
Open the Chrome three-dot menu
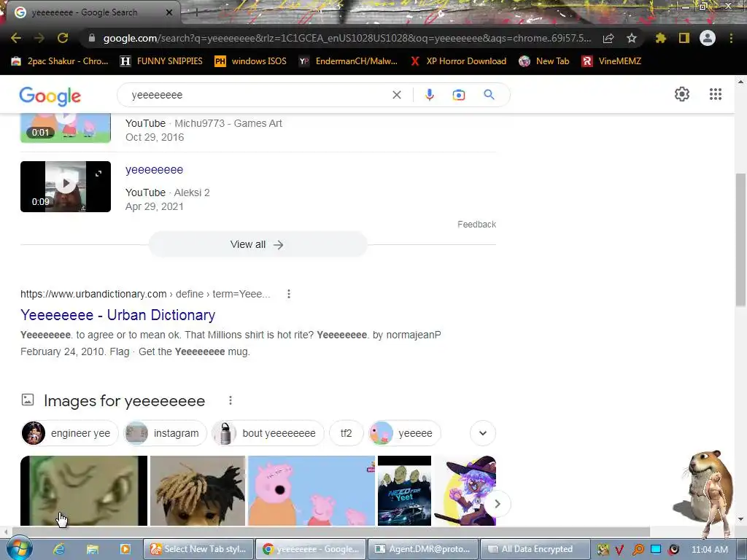731,38
